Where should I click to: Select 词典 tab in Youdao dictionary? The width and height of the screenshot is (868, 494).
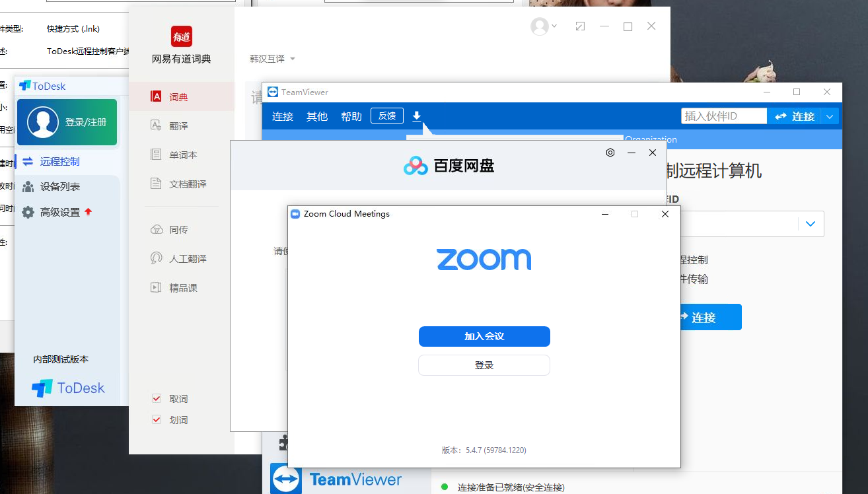182,96
